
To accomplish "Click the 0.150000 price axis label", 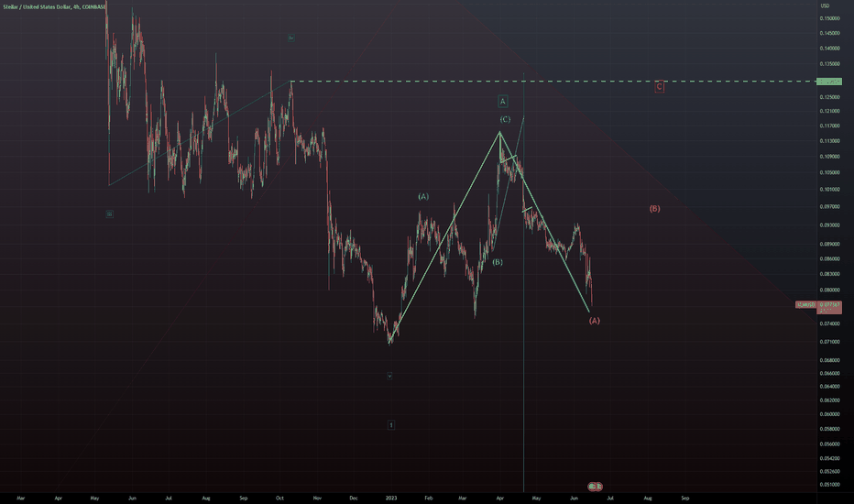I will pos(829,18).
